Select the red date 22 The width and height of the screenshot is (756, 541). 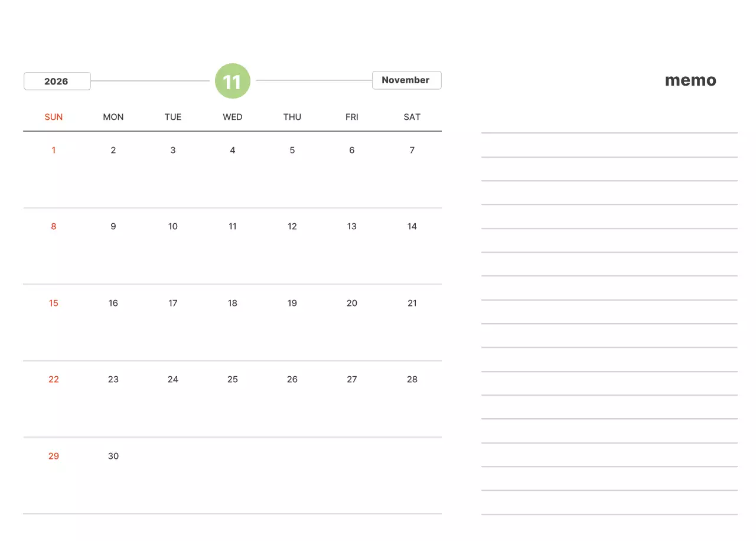(x=54, y=379)
